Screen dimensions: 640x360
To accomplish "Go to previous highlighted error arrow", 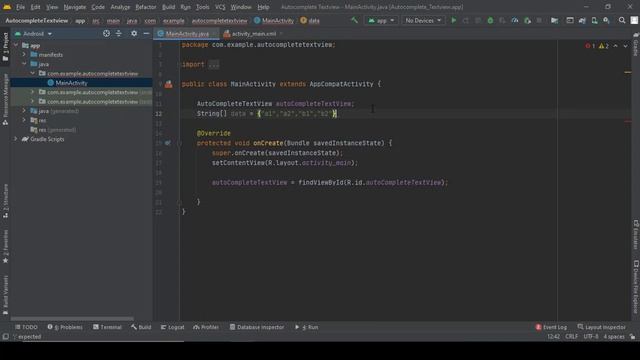I will pyautogui.click(x=616, y=46).
